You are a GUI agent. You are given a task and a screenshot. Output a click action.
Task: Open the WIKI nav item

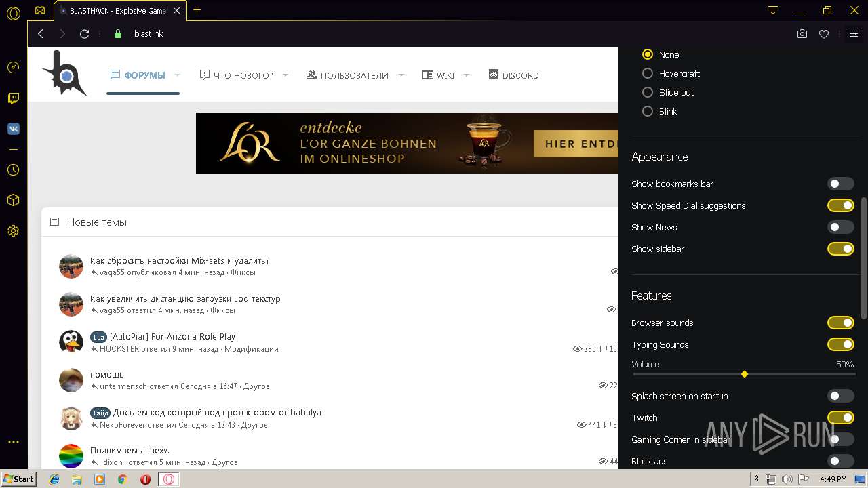point(439,75)
